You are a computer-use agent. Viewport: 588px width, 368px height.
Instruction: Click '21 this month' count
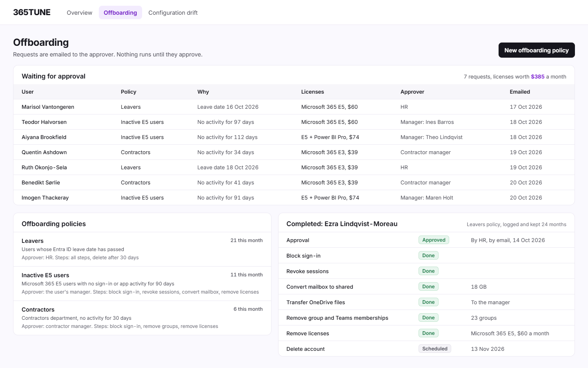[247, 240]
